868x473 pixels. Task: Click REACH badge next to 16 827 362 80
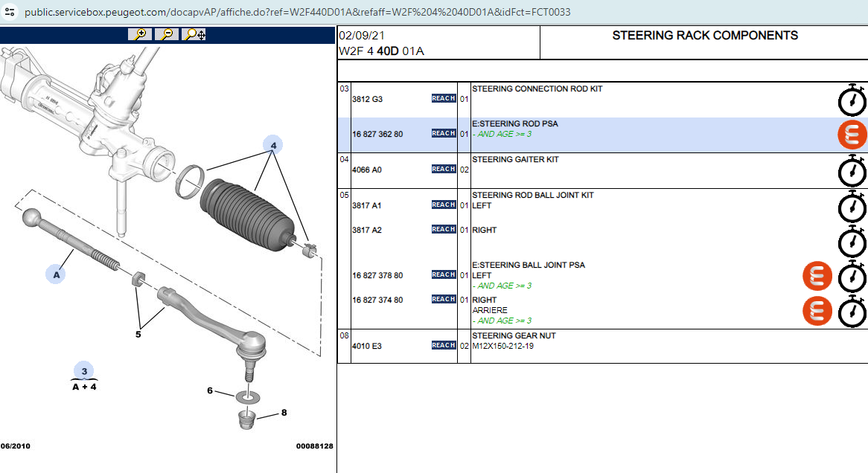[x=444, y=133]
